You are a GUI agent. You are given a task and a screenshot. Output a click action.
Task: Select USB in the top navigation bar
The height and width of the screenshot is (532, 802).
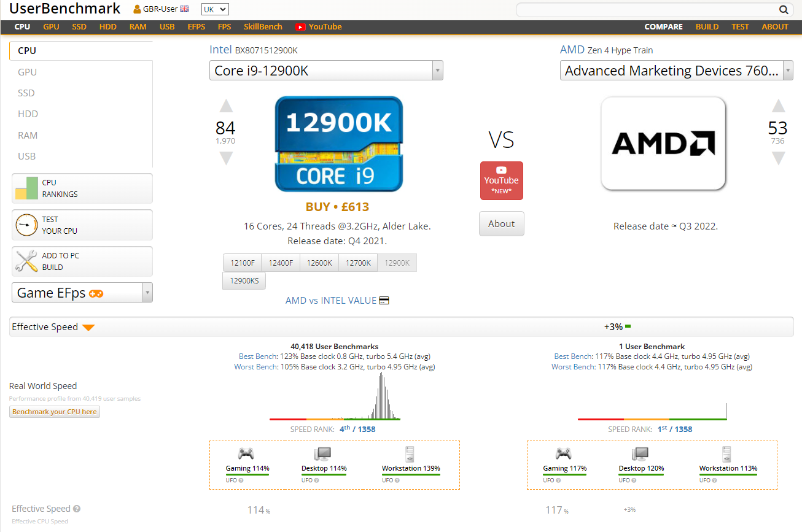(167, 27)
